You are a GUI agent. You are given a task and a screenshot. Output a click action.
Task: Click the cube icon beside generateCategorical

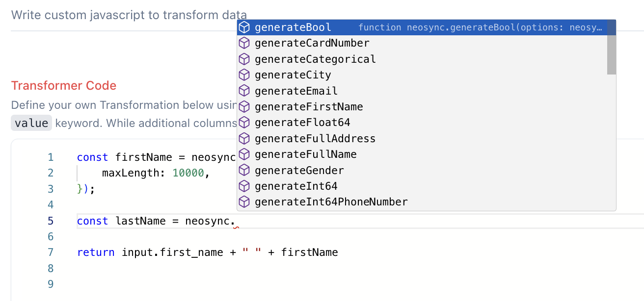click(244, 59)
